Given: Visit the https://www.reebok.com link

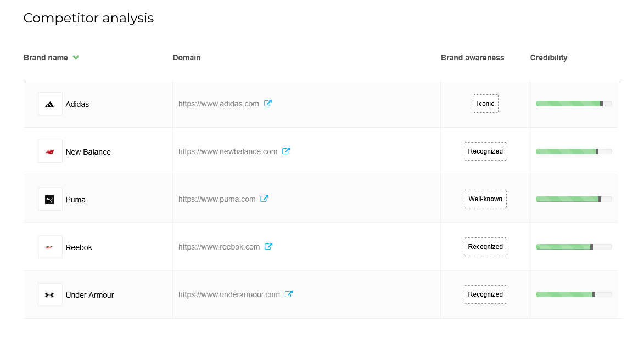Looking at the screenshot, I should (219, 247).
